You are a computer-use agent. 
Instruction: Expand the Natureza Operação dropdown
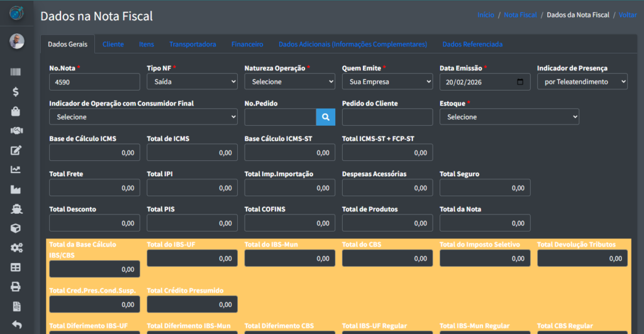click(x=289, y=82)
